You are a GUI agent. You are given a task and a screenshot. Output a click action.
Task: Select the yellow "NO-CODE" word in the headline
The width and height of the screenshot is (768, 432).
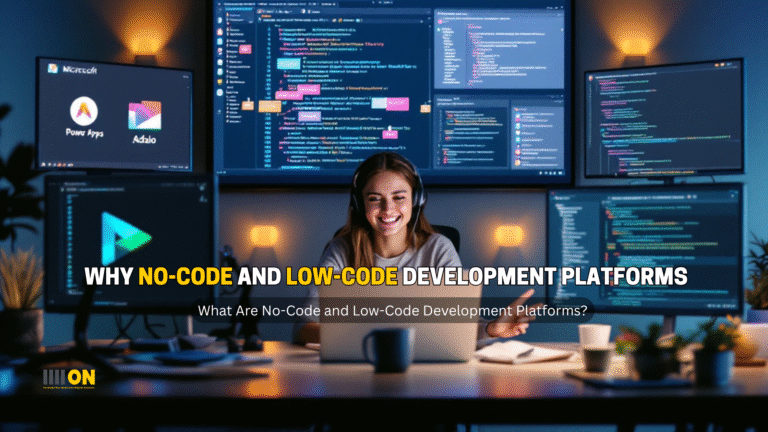(x=185, y=276)
